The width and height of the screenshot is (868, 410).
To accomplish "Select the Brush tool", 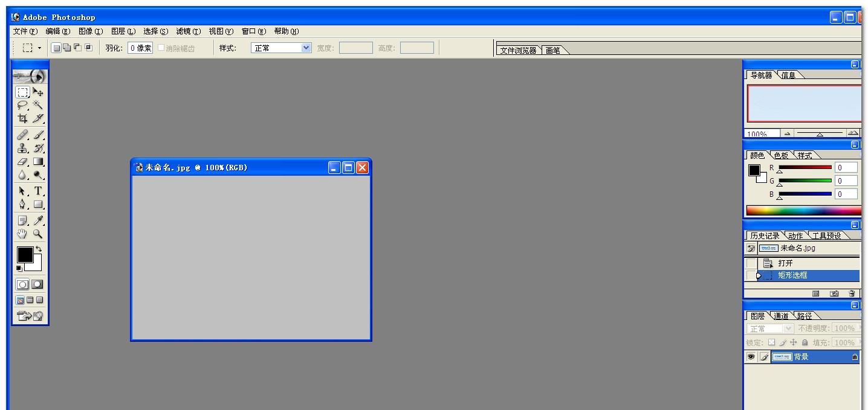I will point(38,135).
